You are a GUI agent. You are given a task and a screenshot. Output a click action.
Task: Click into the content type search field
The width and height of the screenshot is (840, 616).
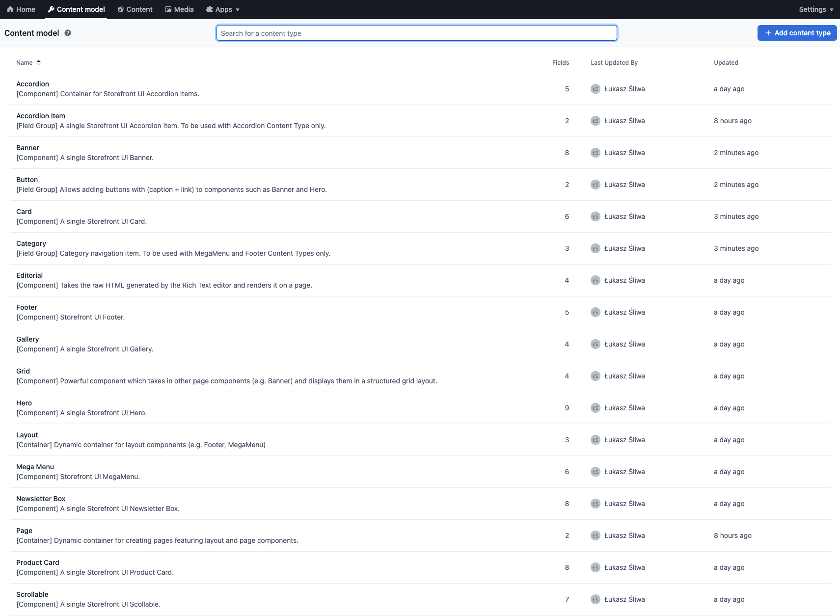click(x=416, y=33)
